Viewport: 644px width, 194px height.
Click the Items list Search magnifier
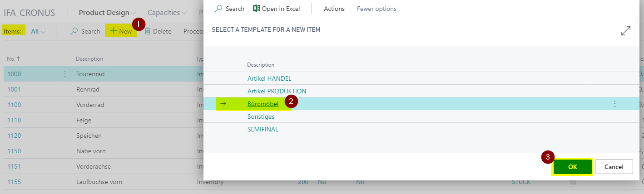coord(74,31)
